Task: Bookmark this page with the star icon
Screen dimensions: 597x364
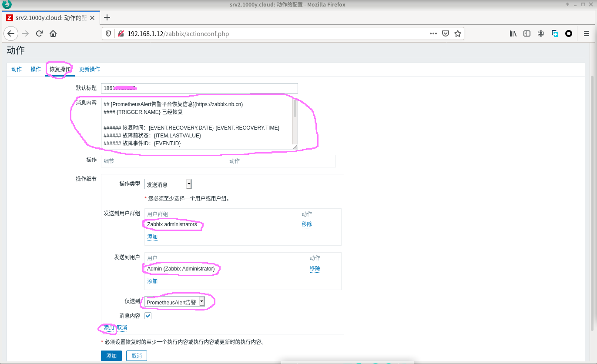Action: coord(457,33)
